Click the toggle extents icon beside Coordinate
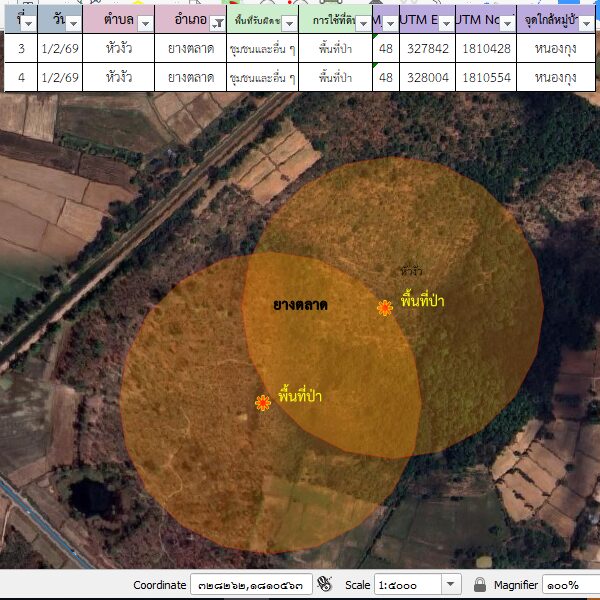600x600 pixels. [x=324, y=584]
